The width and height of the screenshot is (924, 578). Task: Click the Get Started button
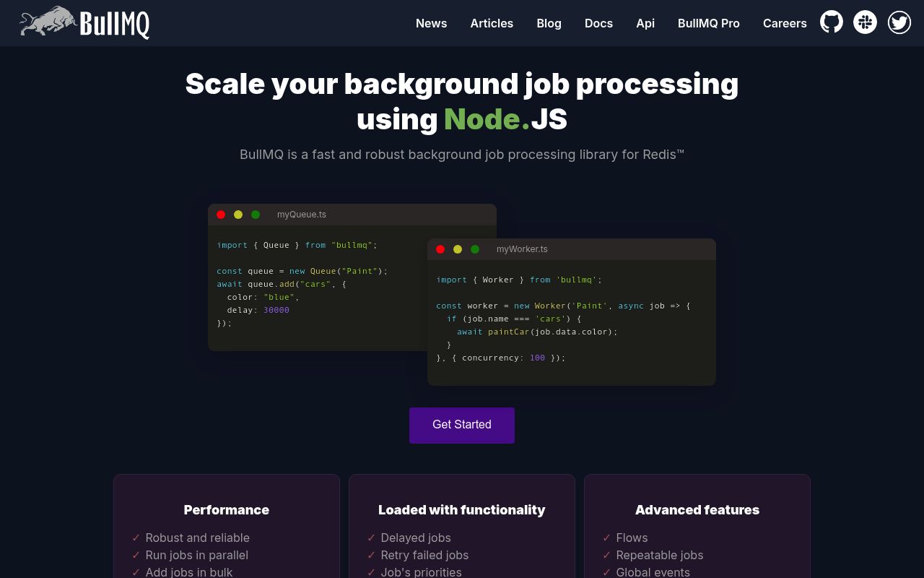(x=462, y=425)
